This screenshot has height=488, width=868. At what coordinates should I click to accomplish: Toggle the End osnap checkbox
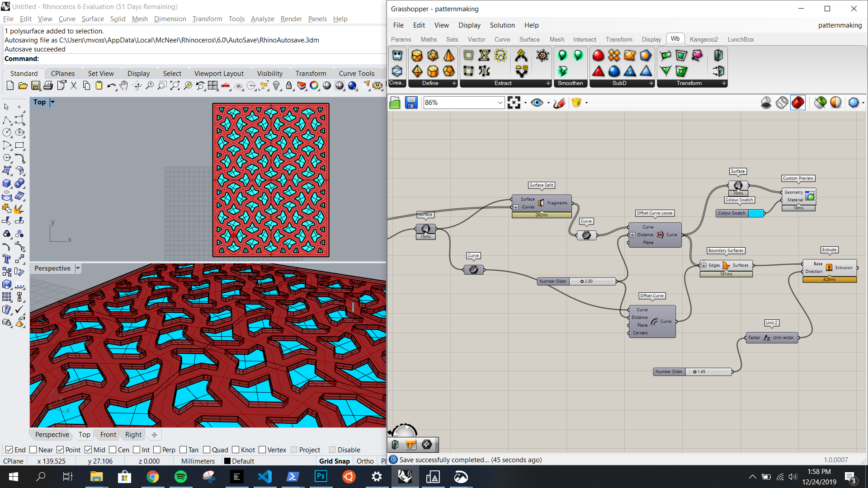[x=10, y=449]
